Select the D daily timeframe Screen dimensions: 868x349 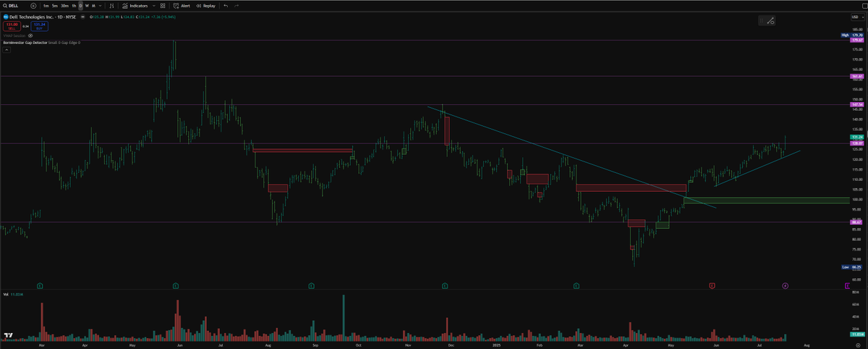(x=80, y=6)
